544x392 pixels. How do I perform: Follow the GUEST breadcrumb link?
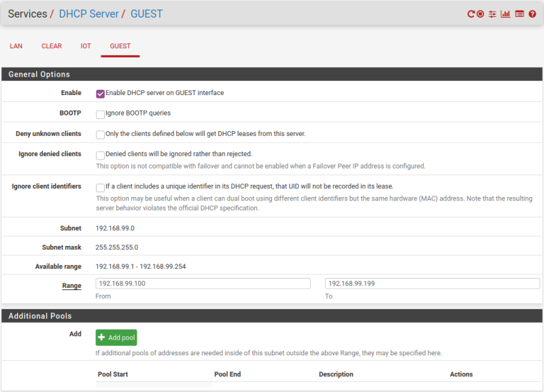[x=146, y=14]
